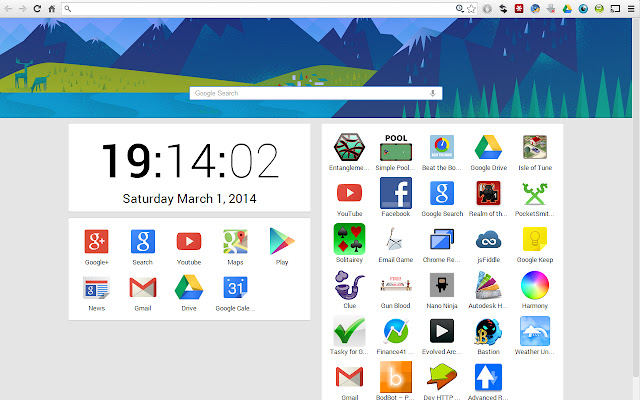Click the red extension icon in the toolbar
The width and height of the screenshot is (640, 400).
[519, 9]
